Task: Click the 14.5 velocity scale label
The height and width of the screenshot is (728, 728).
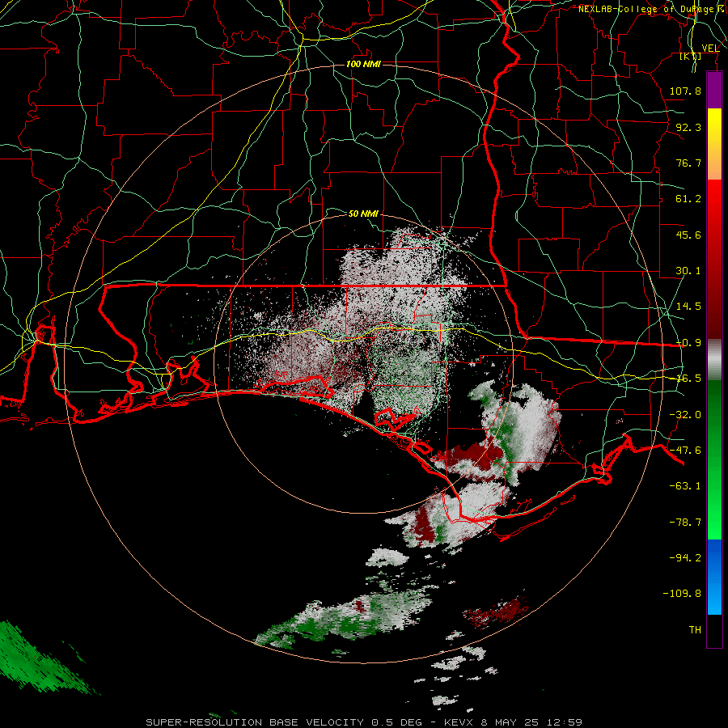Action: pos(688,307)
